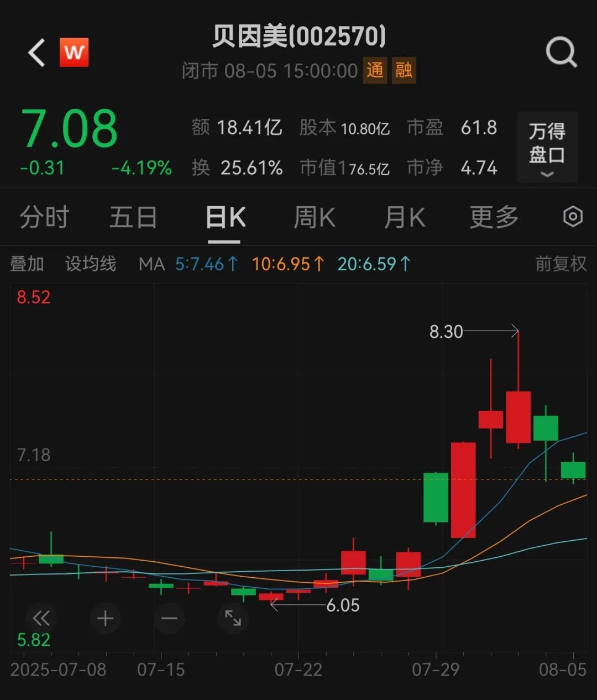Collapse the 万得盘口 chevron arrow
Screen dimensions: 597x700
[x=547, y=175]
